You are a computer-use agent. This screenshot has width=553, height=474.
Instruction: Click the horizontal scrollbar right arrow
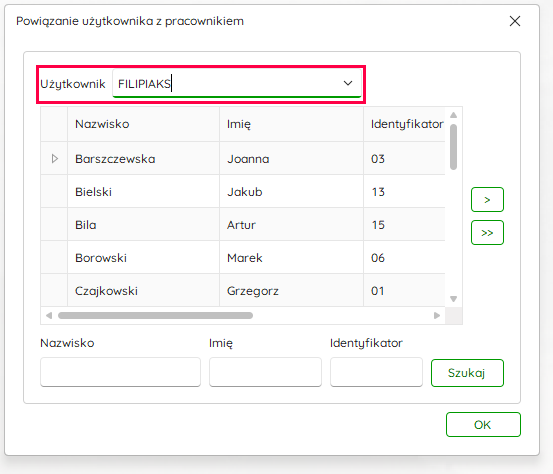437,315
